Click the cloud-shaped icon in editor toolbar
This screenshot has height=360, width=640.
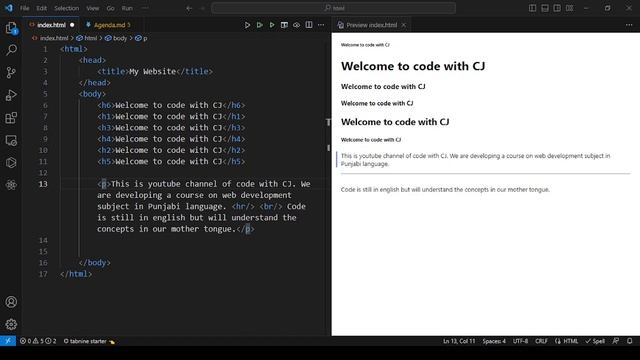click(x=296, y=25)
